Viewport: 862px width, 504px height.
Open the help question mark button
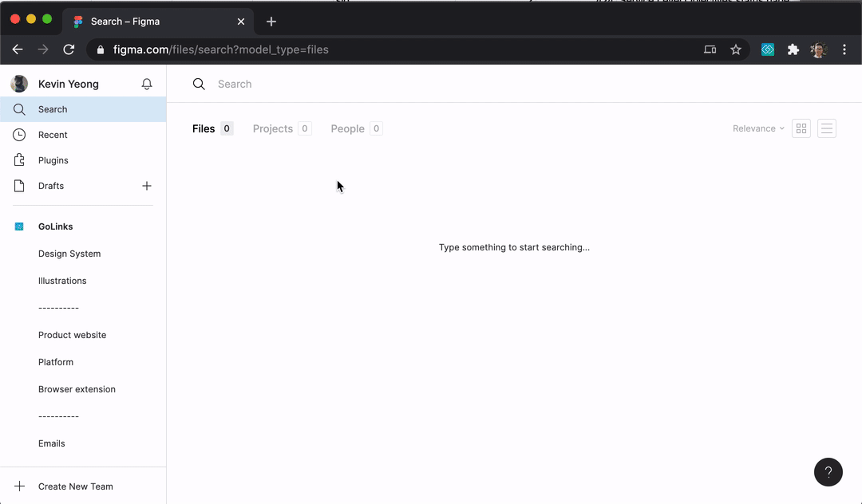click(828, 472)
